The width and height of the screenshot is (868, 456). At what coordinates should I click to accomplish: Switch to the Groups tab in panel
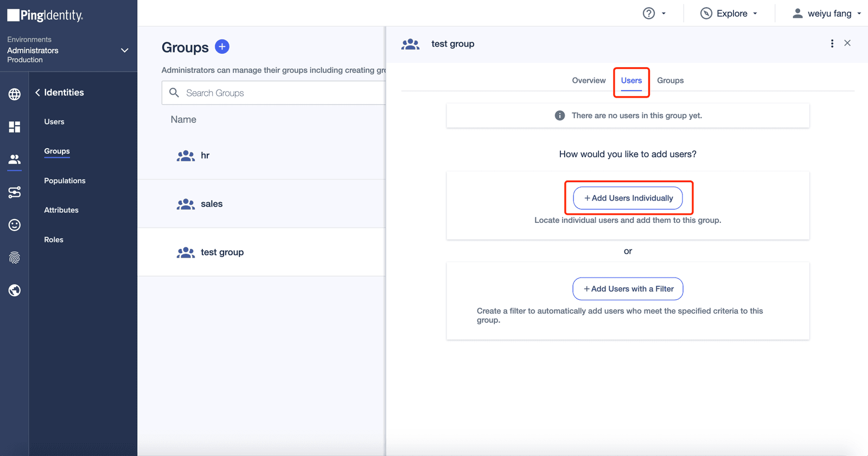(670, 80)
